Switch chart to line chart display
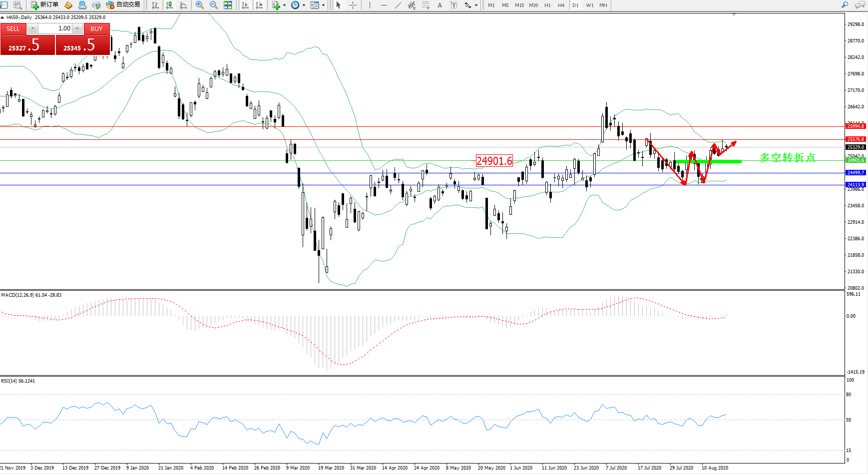868x474 pixels. (x=183, y=5)
